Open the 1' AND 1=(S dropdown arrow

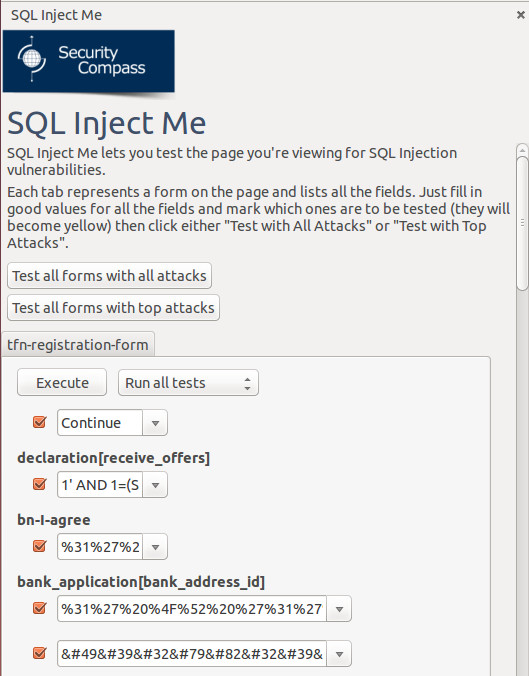155,485
